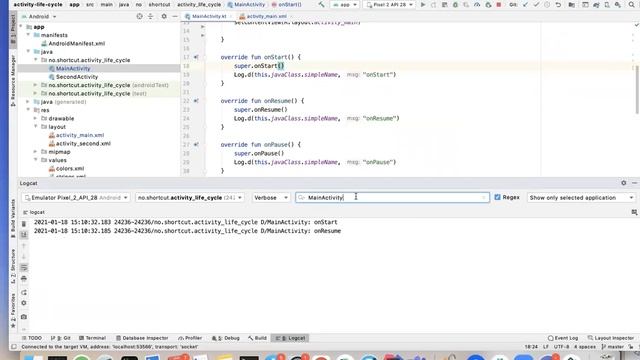Open Layout Inspector button
The image size is (640, 360).
611,338
